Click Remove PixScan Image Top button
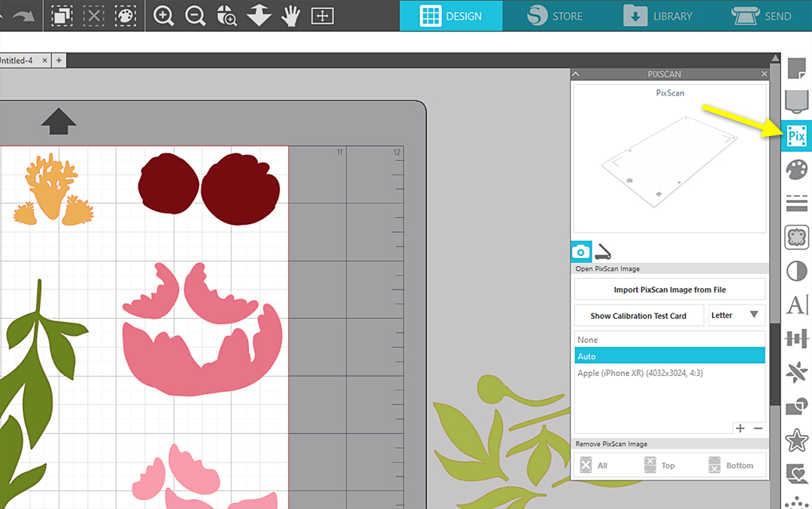 pyautogui.click(x=659, y=465)
